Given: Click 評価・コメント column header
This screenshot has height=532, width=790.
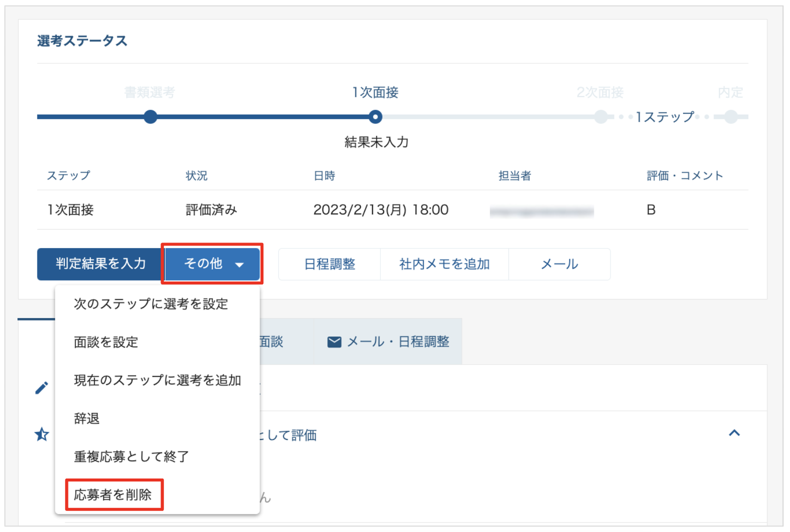Looking at the screenshot, I should point(685,175).
